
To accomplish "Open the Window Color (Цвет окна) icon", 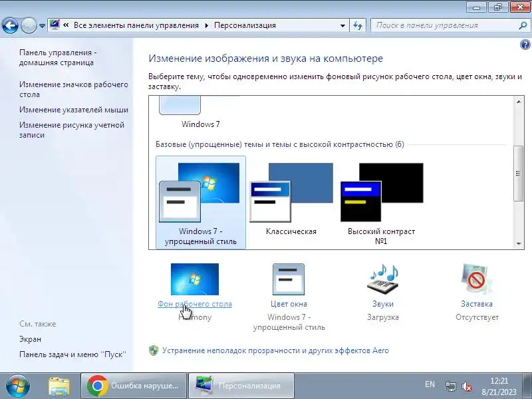I will click(x=289, y=279).
